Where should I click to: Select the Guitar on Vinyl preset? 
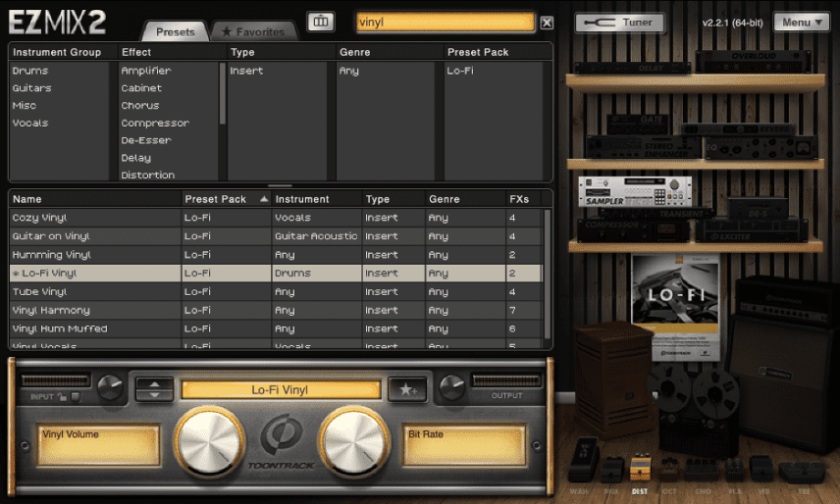pos(276,236)
